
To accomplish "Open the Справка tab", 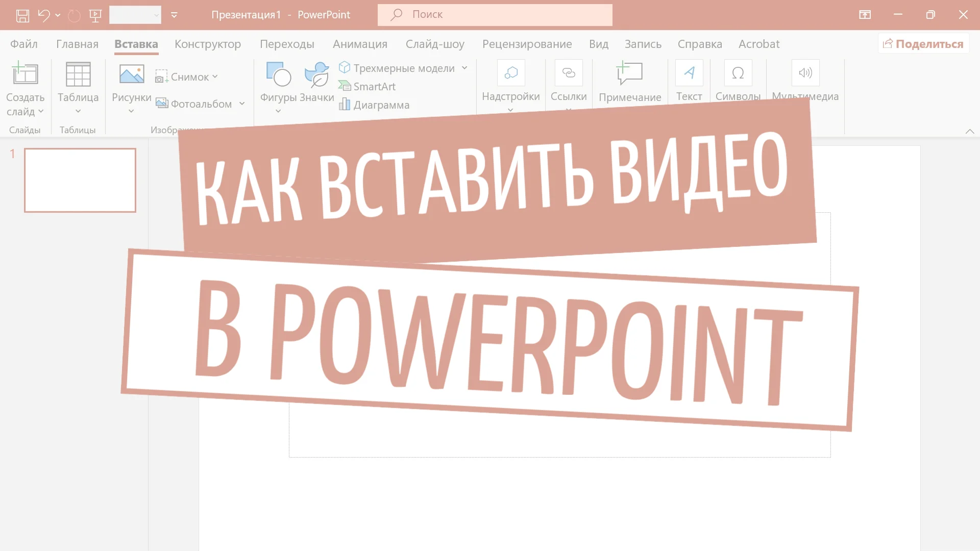I will tap(700, 44).
